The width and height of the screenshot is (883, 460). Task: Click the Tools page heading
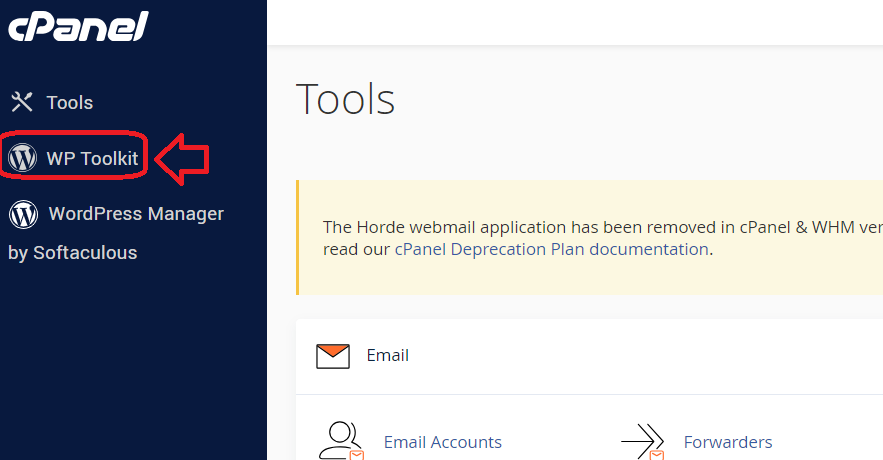(x=345, y=99)
